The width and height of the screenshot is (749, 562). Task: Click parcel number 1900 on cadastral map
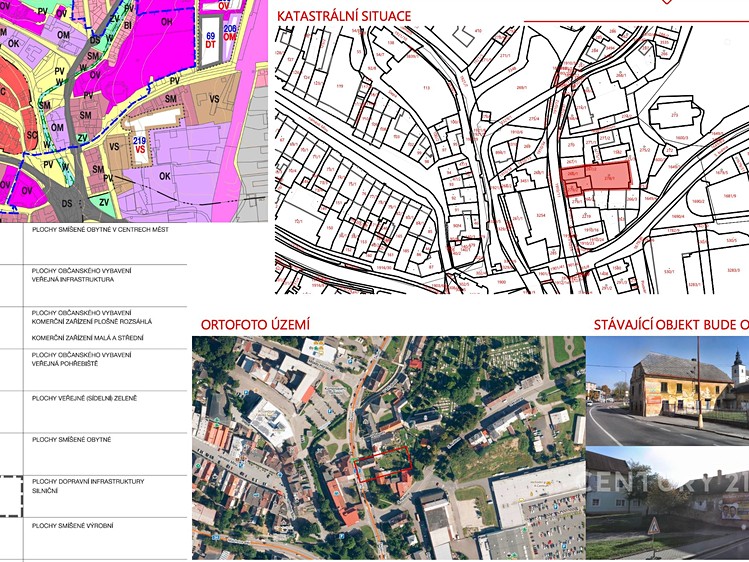click(501, 282)
